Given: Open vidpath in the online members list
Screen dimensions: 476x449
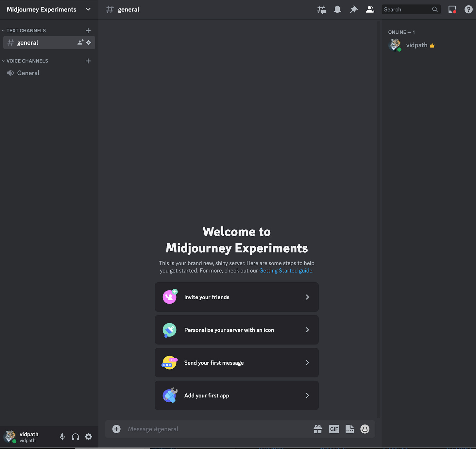Looking at the screenshot, I should coord(428,45).
